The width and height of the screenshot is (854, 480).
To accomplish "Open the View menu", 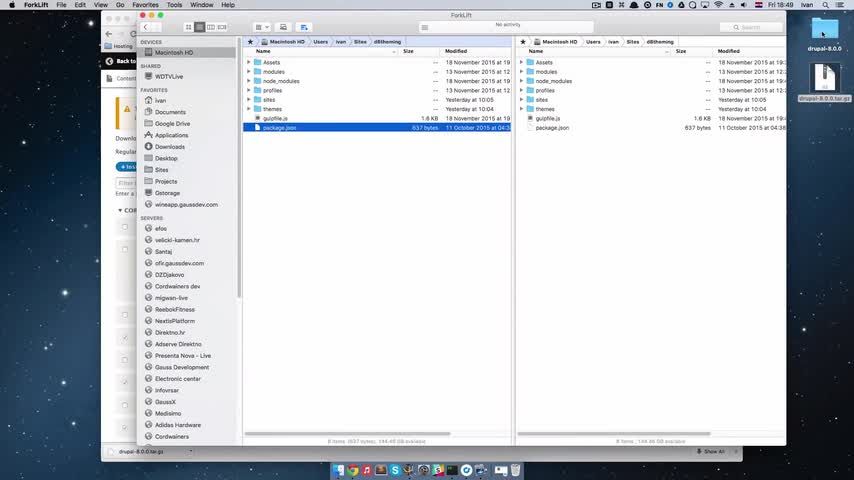I will [101, 5].
